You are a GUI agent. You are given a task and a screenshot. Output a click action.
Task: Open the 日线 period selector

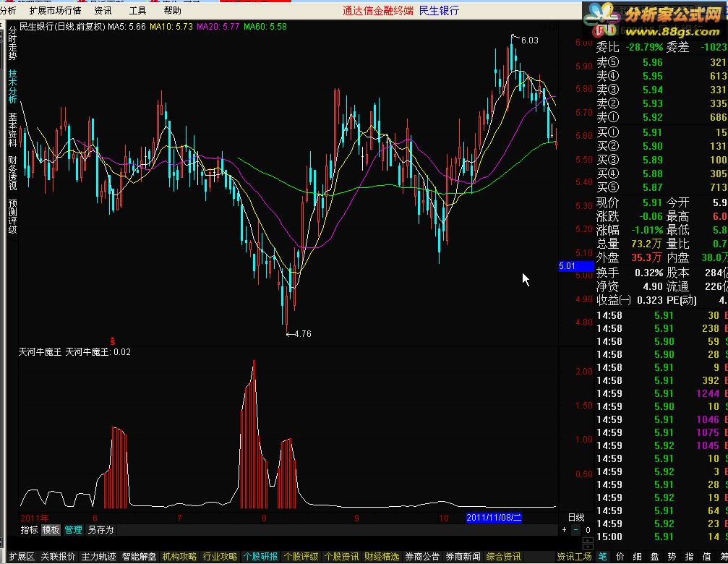coord(576,517)
